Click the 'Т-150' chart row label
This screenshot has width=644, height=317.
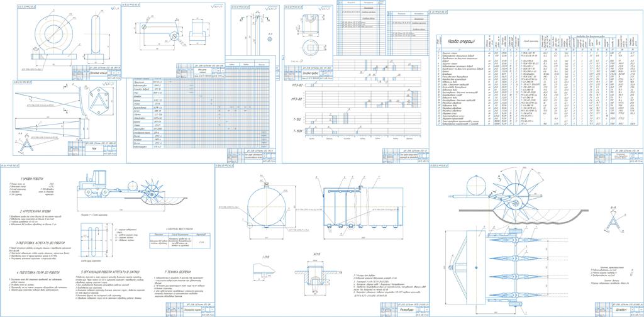click(300, 120)
